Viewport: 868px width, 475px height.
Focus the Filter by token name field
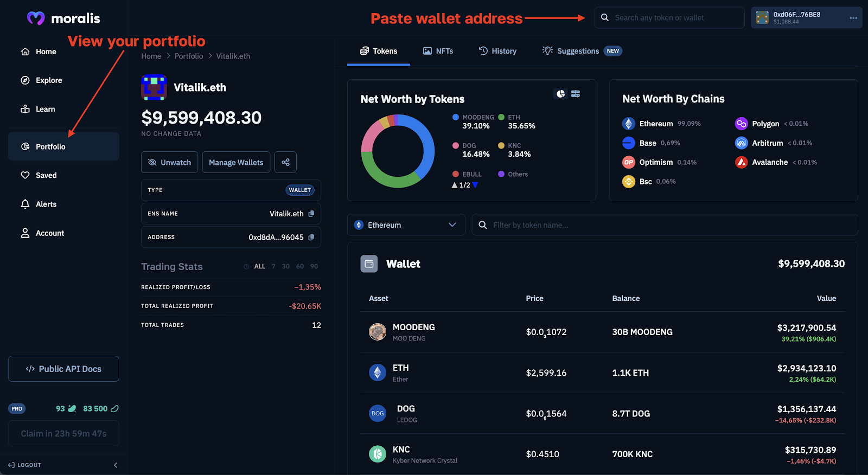665,225
